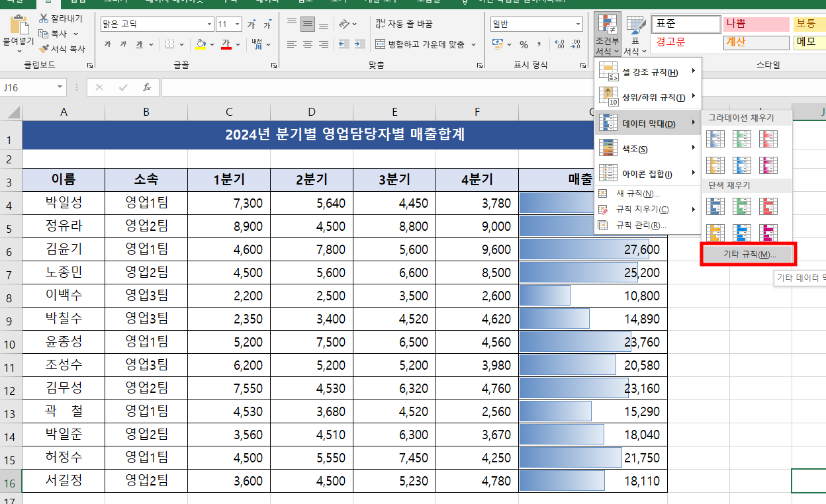The width and height of the screenshot is (826, 504).
Task: Open Highlight Cells Rules (셀 강조 규칙) submenu
Action: (647, 71)
